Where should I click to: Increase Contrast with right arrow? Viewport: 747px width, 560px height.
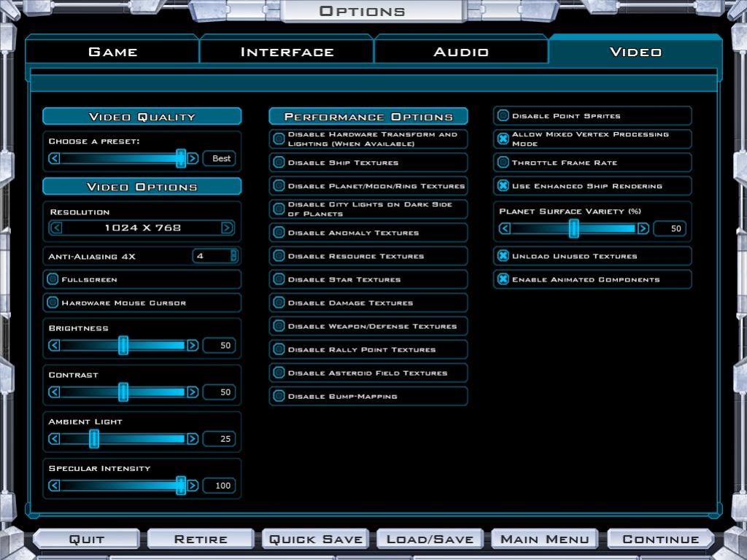click(193, 392)
